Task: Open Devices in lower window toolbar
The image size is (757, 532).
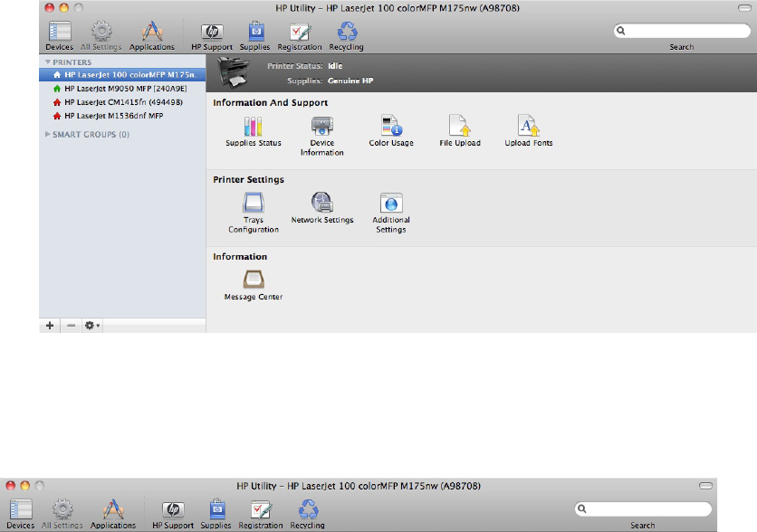Action: point(20,514)
